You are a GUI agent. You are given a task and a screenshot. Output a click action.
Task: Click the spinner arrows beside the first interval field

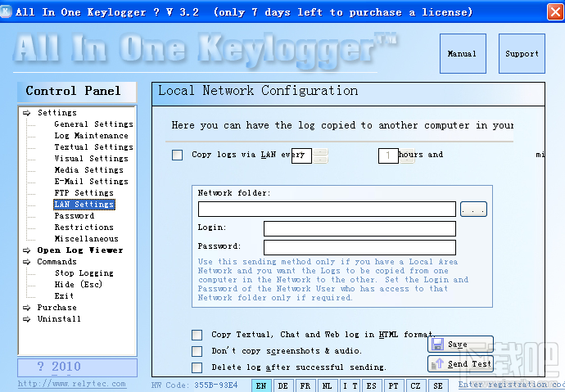tap(320, 155)
